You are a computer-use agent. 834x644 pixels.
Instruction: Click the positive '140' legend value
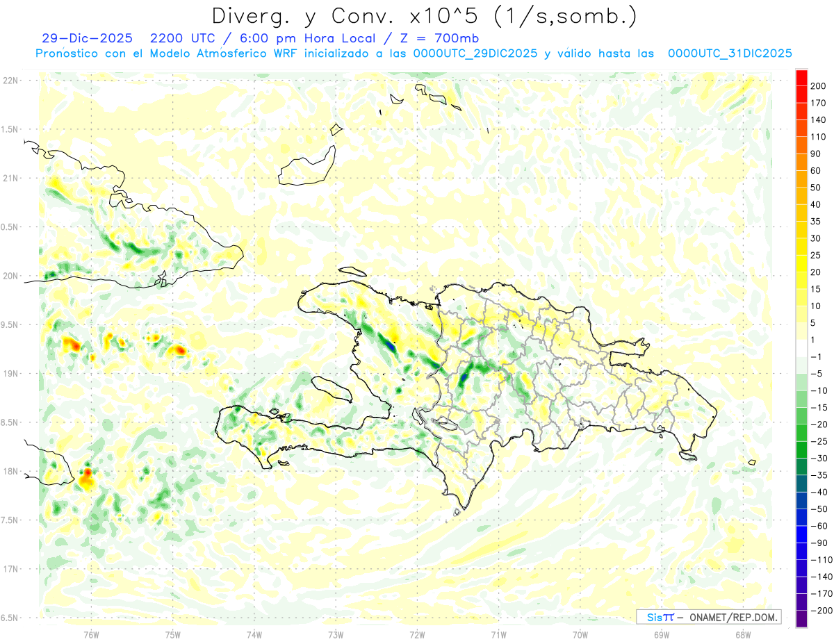click(817, 120)
